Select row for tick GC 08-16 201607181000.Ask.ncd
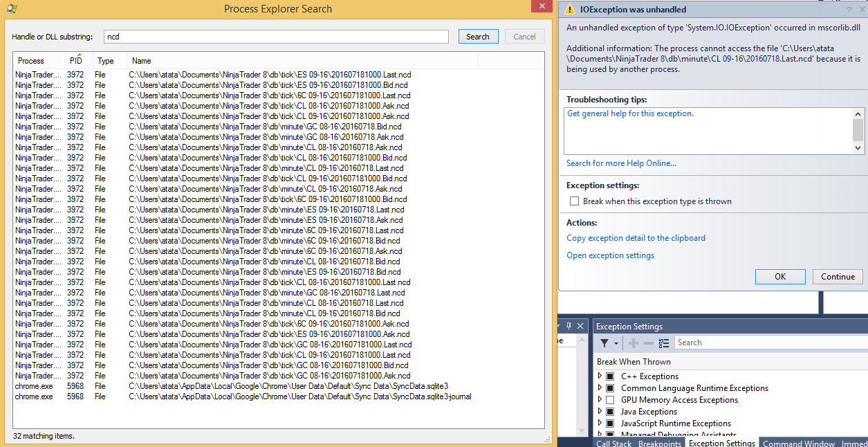Screen dimensions: 868x447 pos(278,376)
